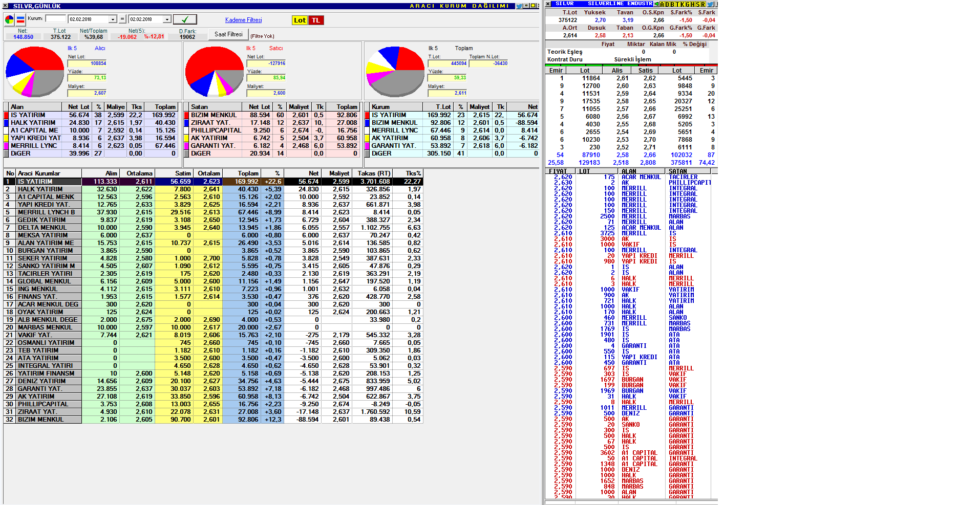Click the buyers (Alıcı) pie chart

(35, 71)
